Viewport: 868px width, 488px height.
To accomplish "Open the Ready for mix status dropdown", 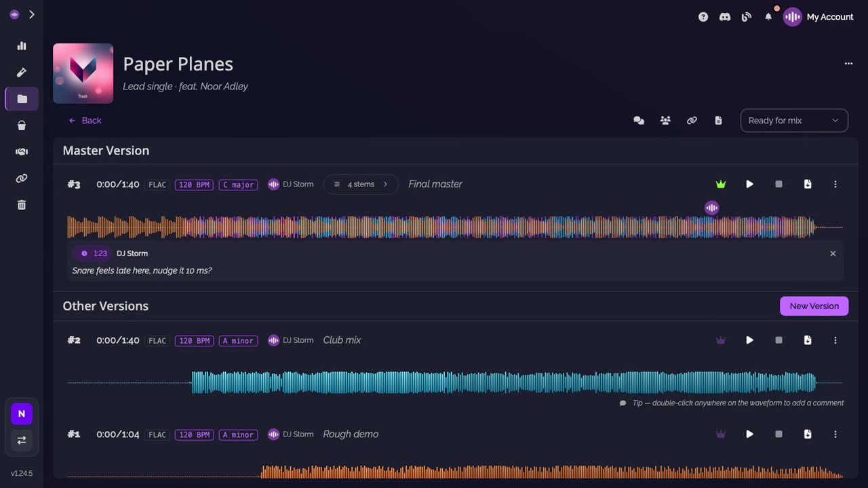I will click(794, 121).
